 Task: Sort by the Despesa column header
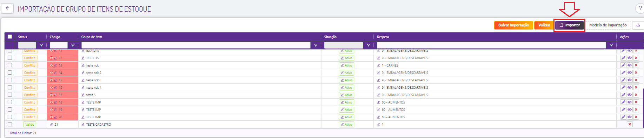[383, 37]
